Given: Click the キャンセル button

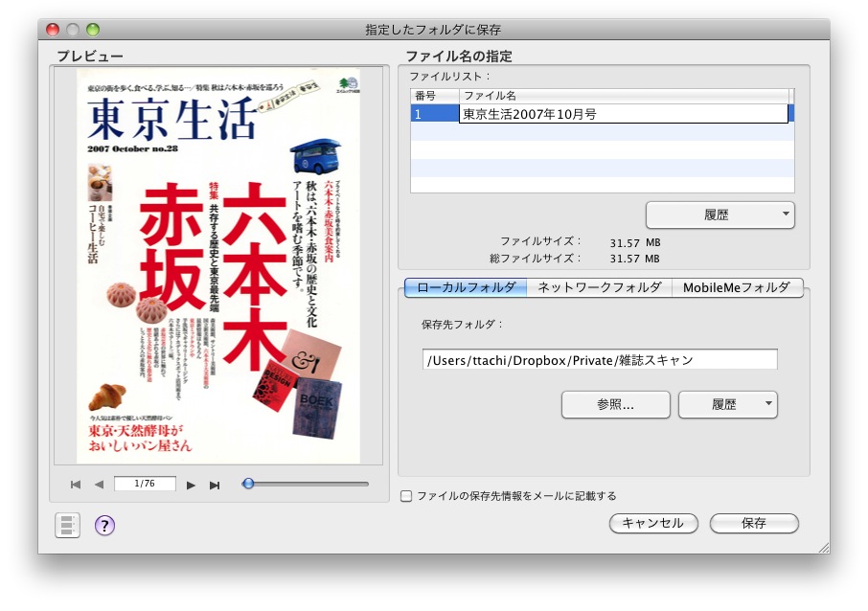Looking at the screenshot, I should pyautogui.click(x=653, y=523).
